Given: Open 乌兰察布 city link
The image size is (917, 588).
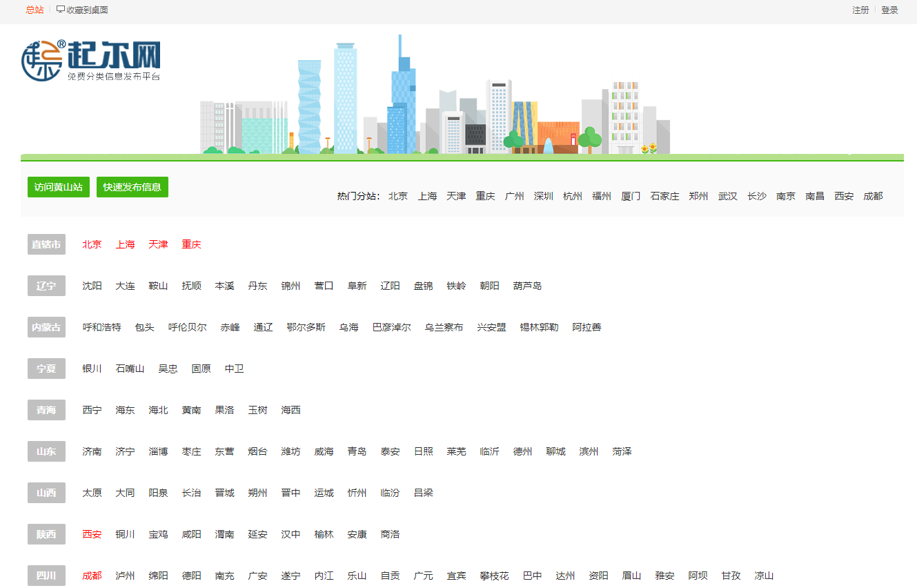Looking at the screenshot, I should (x=444, y=327).
